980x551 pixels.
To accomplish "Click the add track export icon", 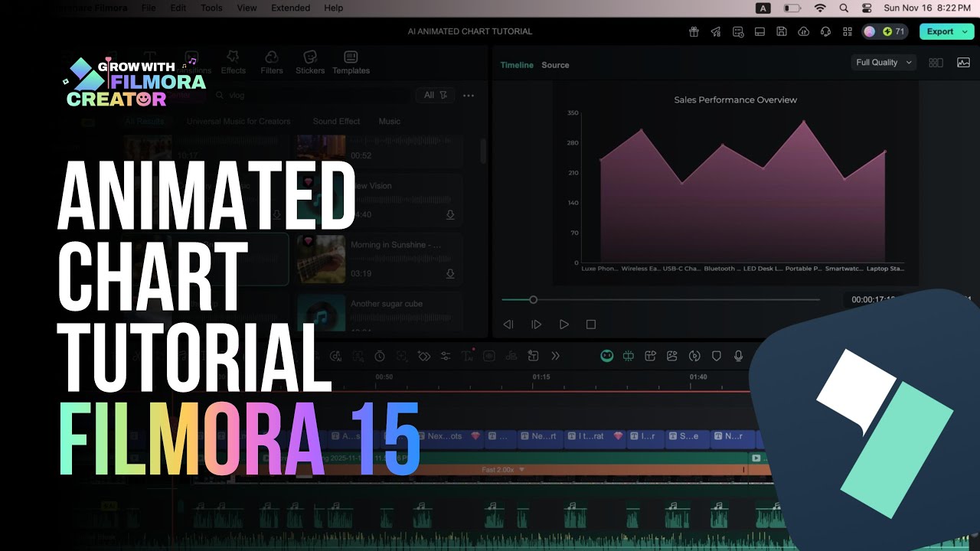I will click(x=651, y=356).
